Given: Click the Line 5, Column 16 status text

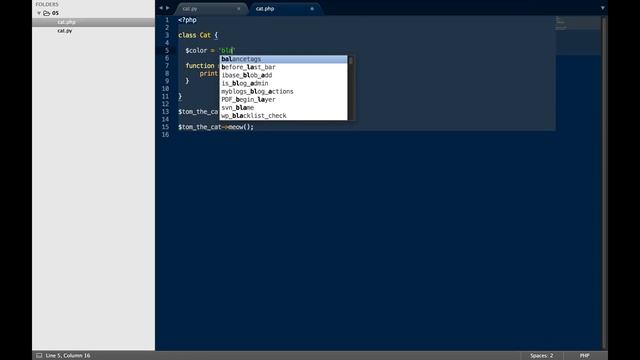Looking at the screenshot, I should [x=68, y=356].
